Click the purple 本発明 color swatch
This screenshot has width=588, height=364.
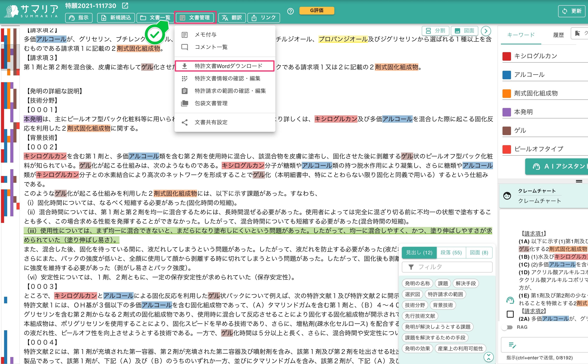click(507, 112)
